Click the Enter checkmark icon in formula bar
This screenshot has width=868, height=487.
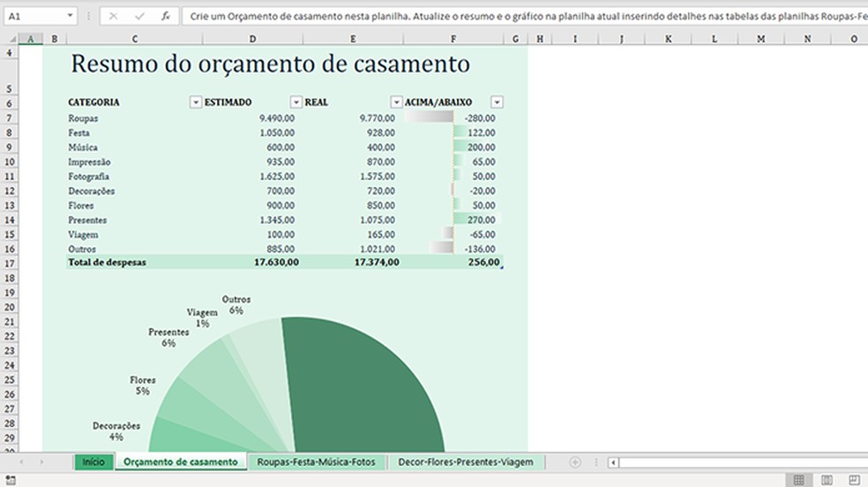point(139,16)
